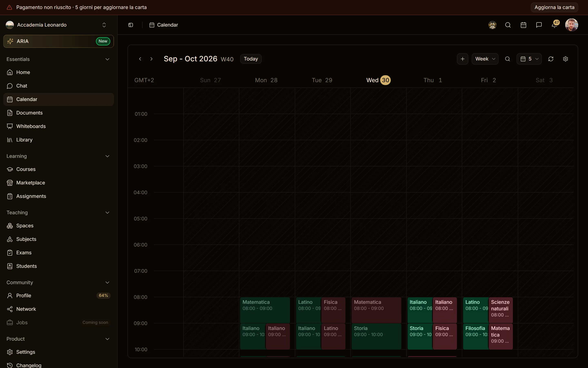Open Subjects in the sidebar

click(59, 239)
